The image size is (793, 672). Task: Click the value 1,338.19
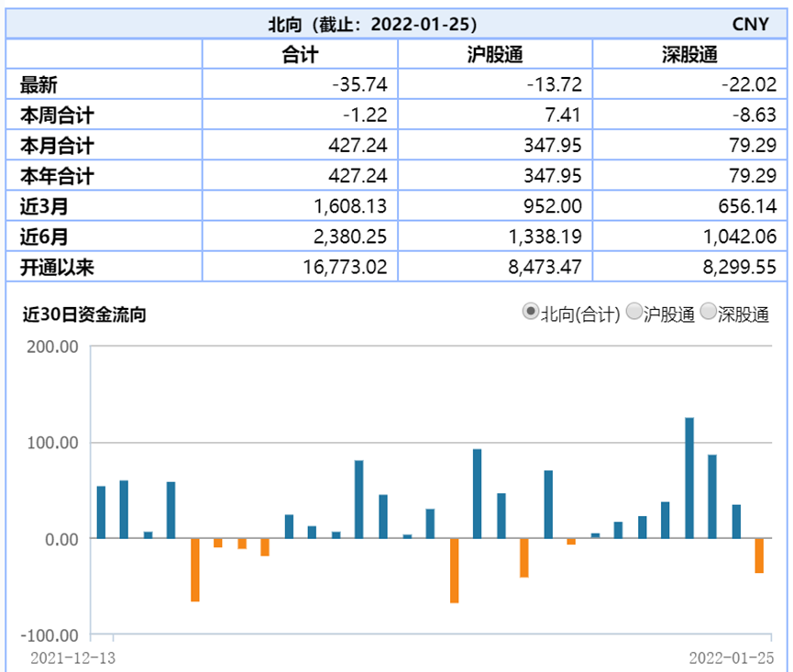(x=545, y=237)
